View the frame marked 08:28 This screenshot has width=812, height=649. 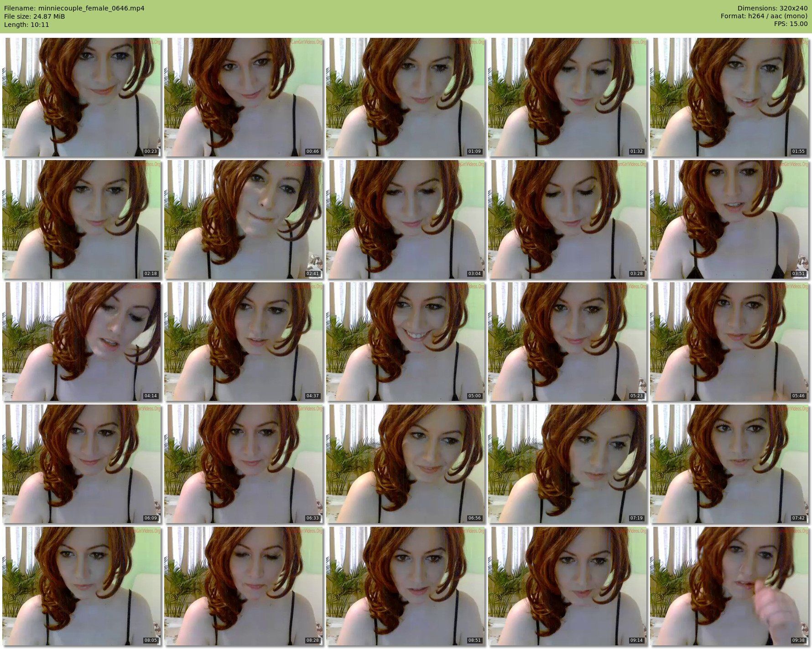point(244,586)
